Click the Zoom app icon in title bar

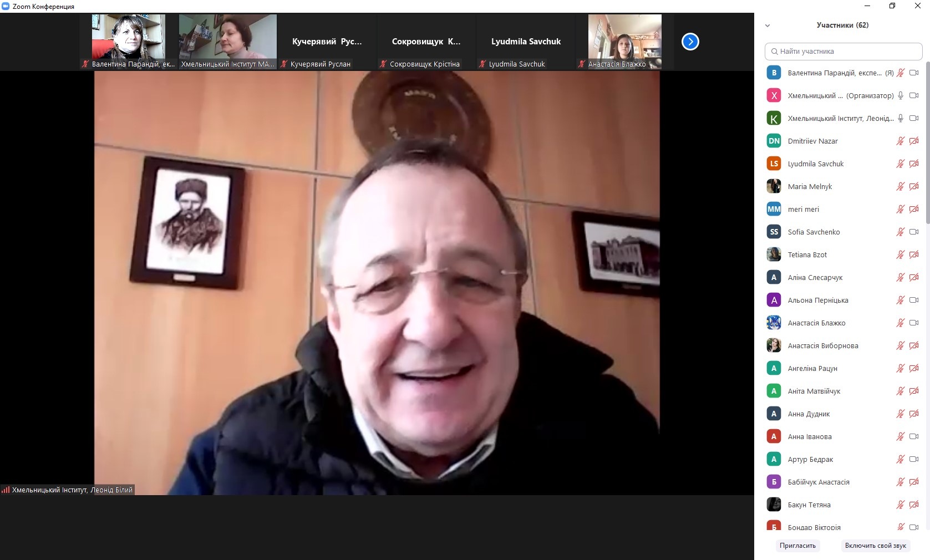coord(6,6)
